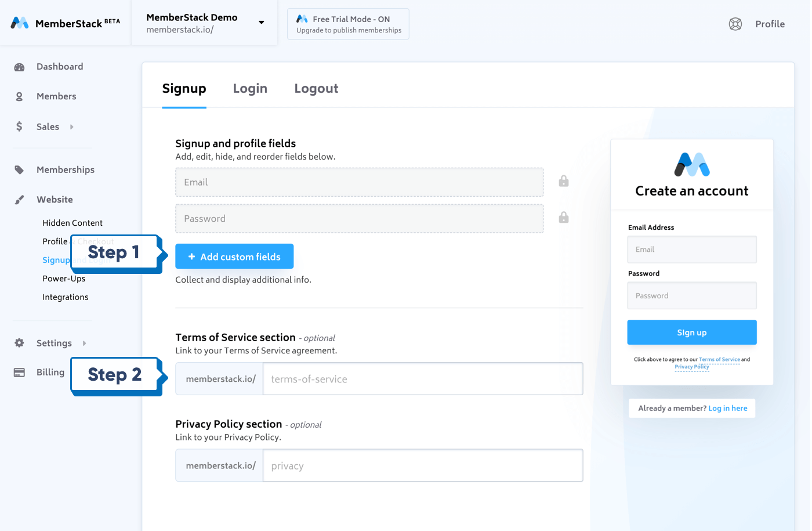
Task: Expand the Settings submenu arrow
Action: [x=85, y=343]
